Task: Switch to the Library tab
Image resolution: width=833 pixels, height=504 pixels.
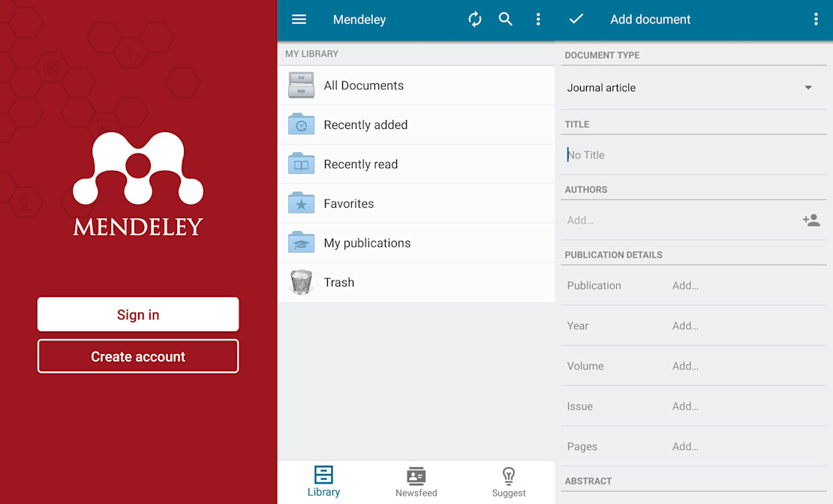Action: point(323,481)
